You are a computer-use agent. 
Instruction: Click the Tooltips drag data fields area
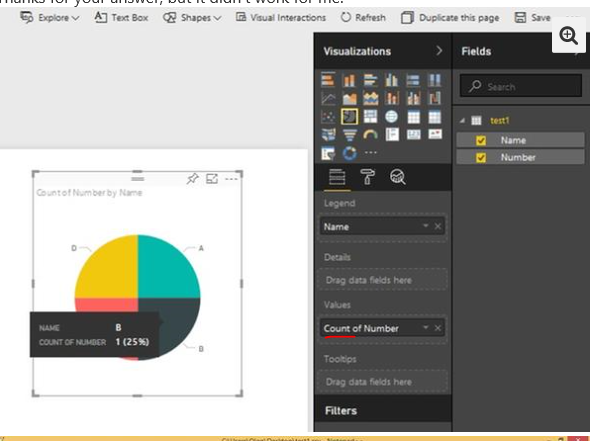click(383, 382)
